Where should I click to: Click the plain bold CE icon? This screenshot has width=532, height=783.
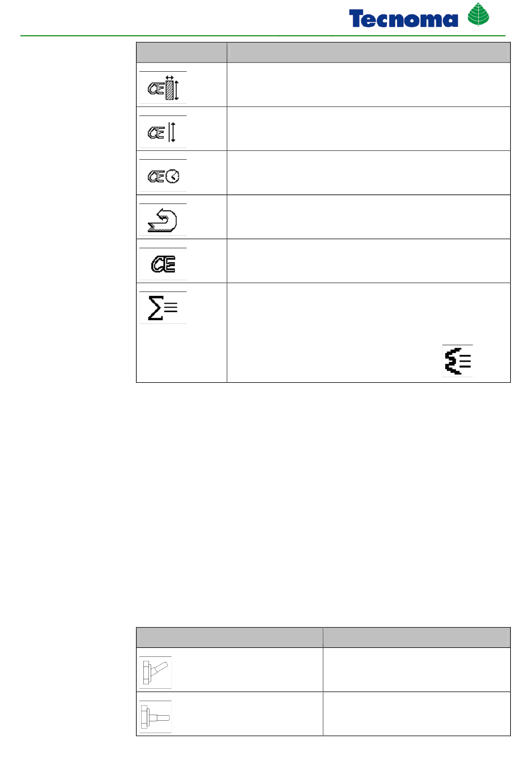[163, 264]
